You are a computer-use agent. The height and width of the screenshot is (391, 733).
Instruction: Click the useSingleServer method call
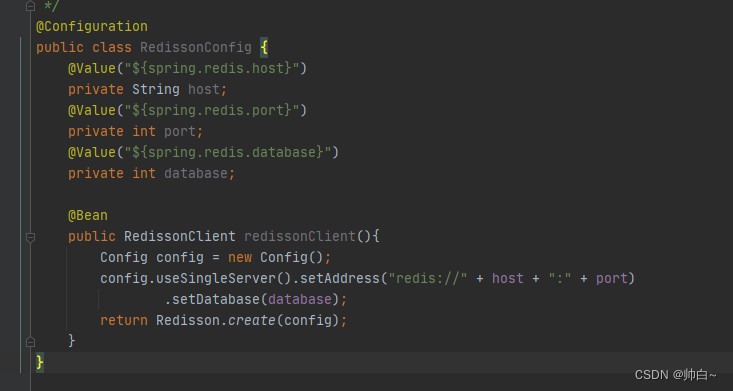point(216,278)
